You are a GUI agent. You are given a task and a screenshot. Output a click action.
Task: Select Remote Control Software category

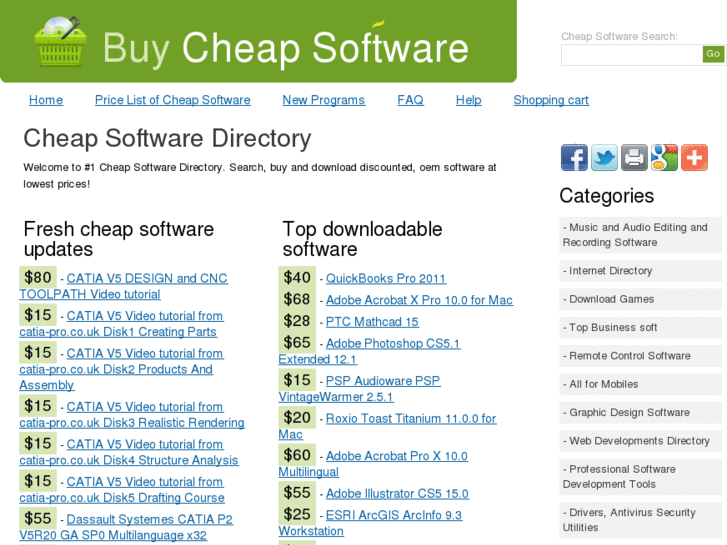(x=640, y=356)
